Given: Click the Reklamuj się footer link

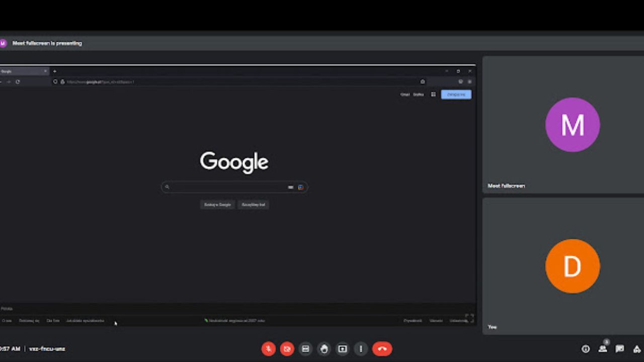Looking at the screenshot, I should [29, 320].
